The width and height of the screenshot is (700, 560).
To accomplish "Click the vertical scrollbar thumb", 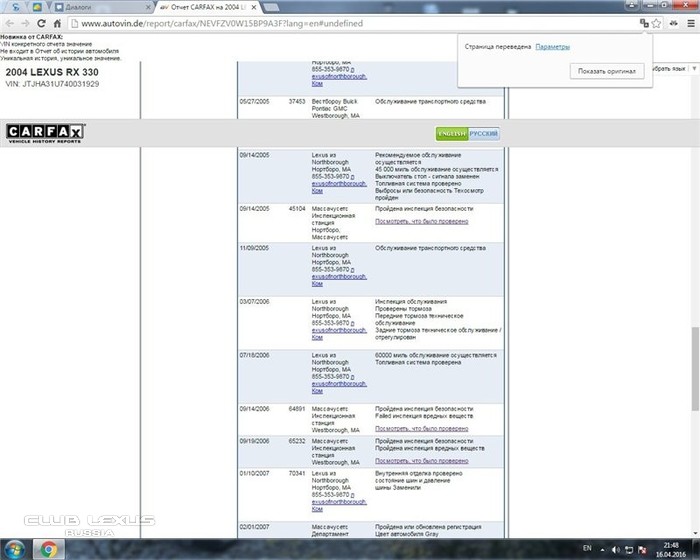I will [695, 368].
